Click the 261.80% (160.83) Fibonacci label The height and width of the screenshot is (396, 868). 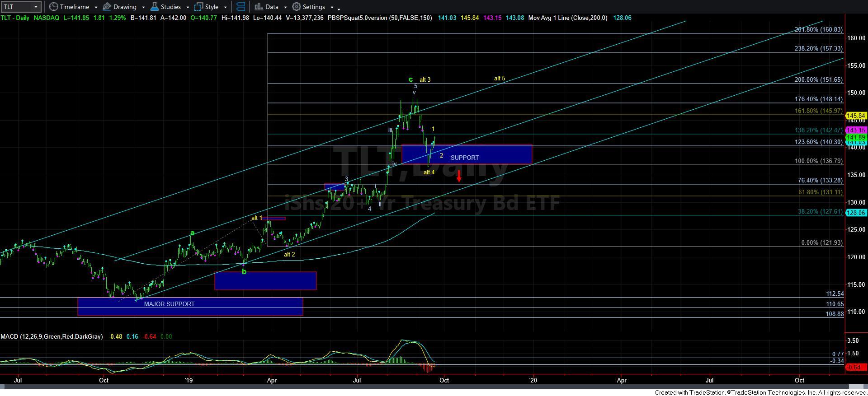818,29
